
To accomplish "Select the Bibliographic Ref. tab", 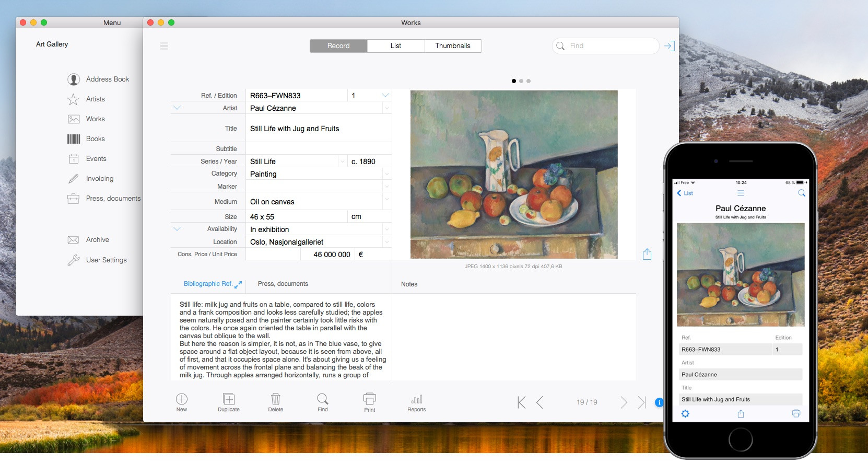I will [208, 284].
